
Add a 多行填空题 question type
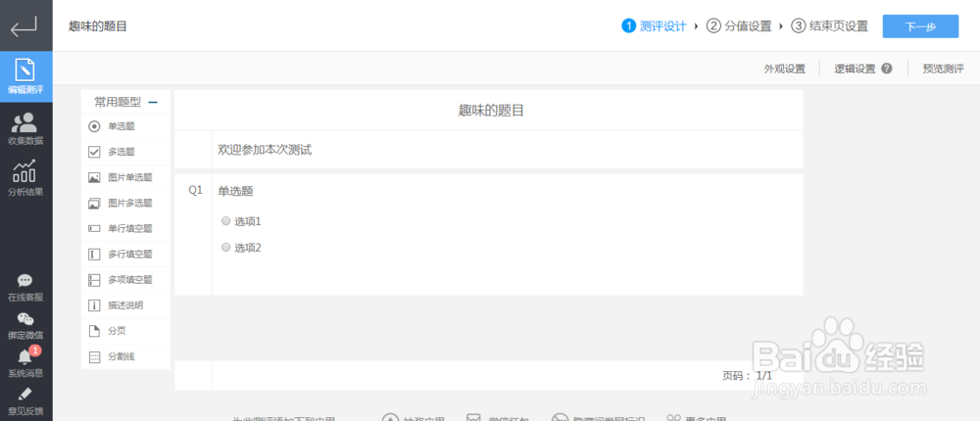125,255
